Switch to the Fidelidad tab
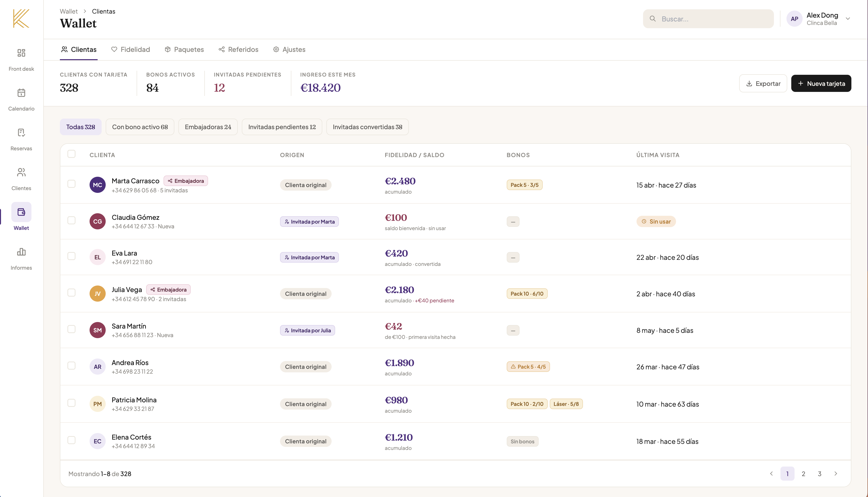 [131, 50]
